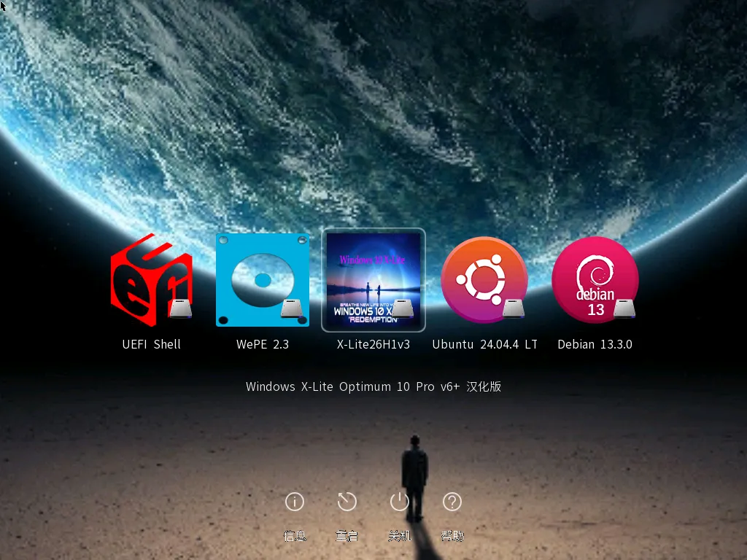The height and width of the screenshot is (560, 747).
Task: Click the "X-Lite26H1v3" label
Action: [373, 344]
